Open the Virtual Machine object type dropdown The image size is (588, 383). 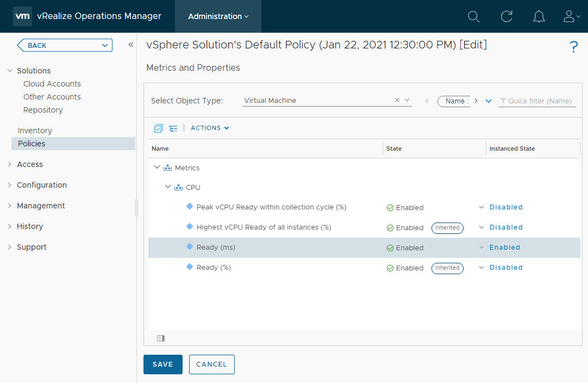pos(408,101)
